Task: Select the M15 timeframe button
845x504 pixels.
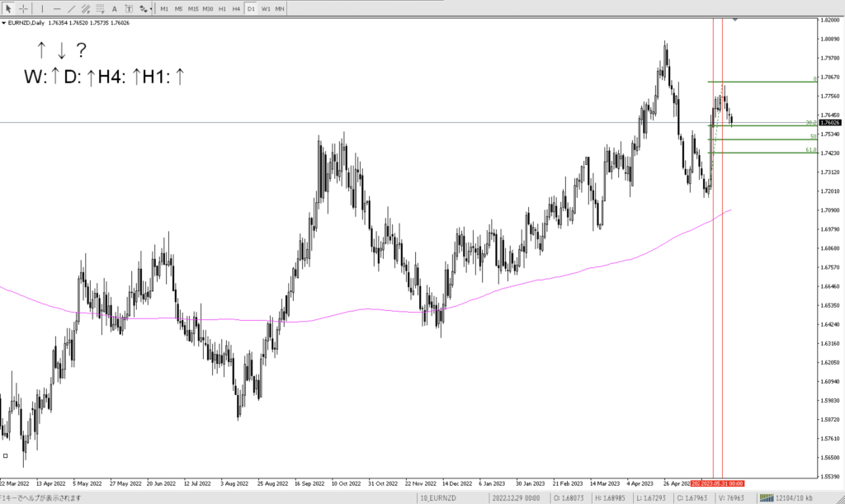Action: tap(193, 8)
